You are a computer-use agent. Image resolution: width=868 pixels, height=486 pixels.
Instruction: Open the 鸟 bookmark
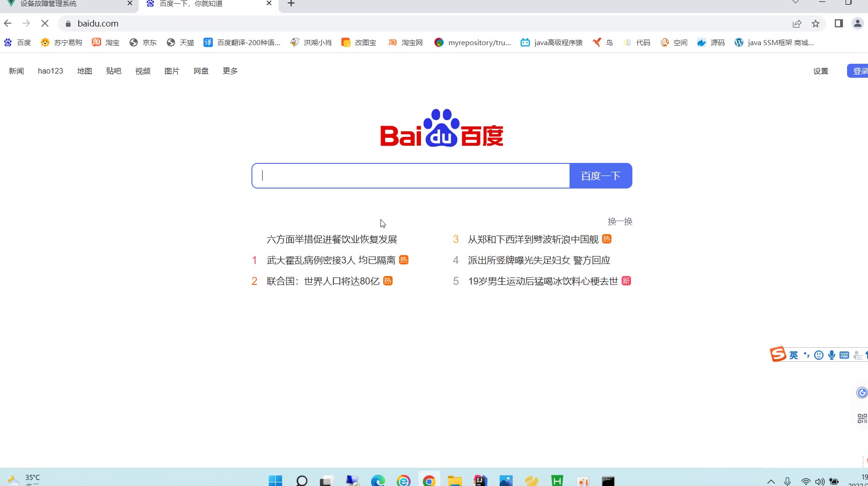click(x=603, y=42)
